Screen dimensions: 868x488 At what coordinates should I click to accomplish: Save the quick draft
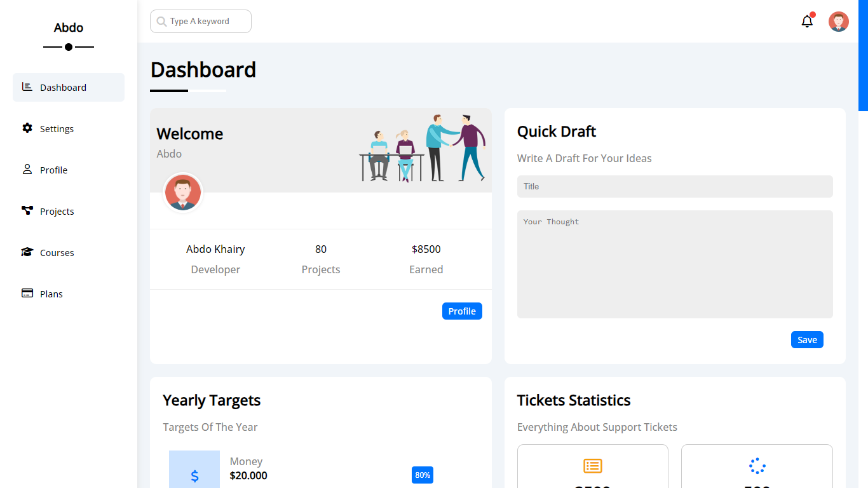(807, 339)
